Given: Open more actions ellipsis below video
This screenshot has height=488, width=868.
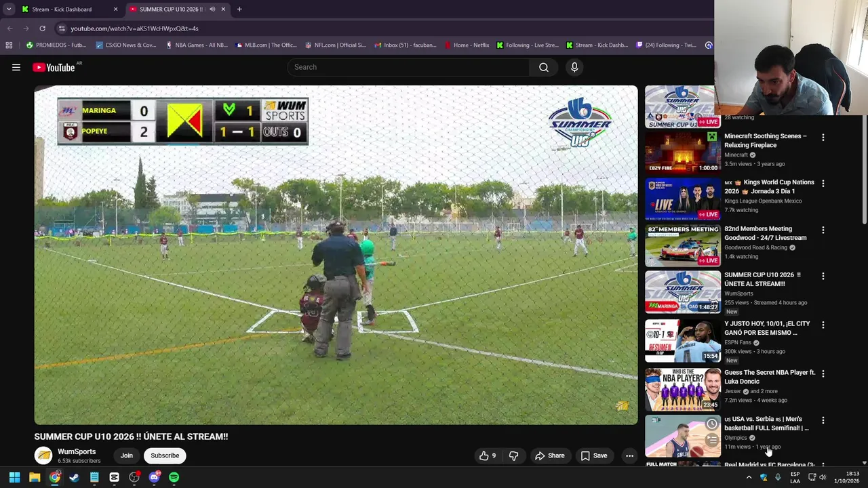Looking at the screenshot, I should (629, 455).
